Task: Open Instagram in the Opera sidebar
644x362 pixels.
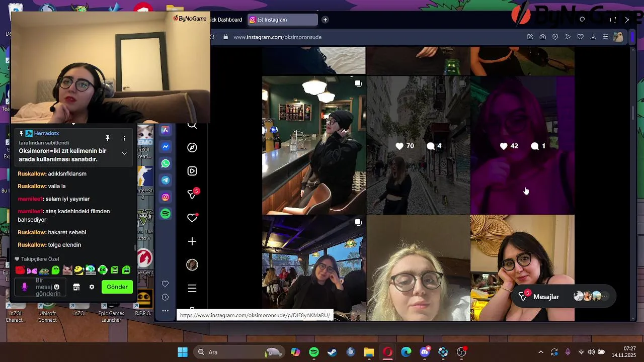Action: 166,197
